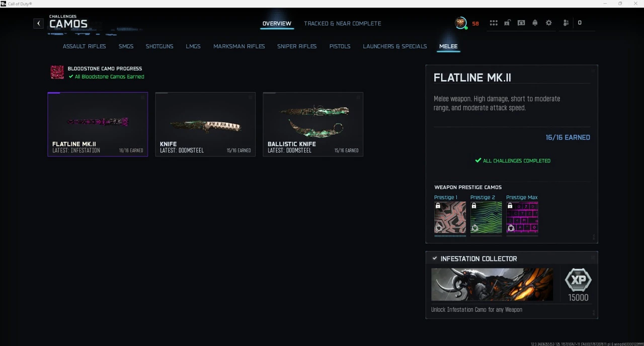Image resolution: width=644 pixels, height=346 pixels.
Task: Select the Marksman Rifles category
Action: [x=239, y=46]
